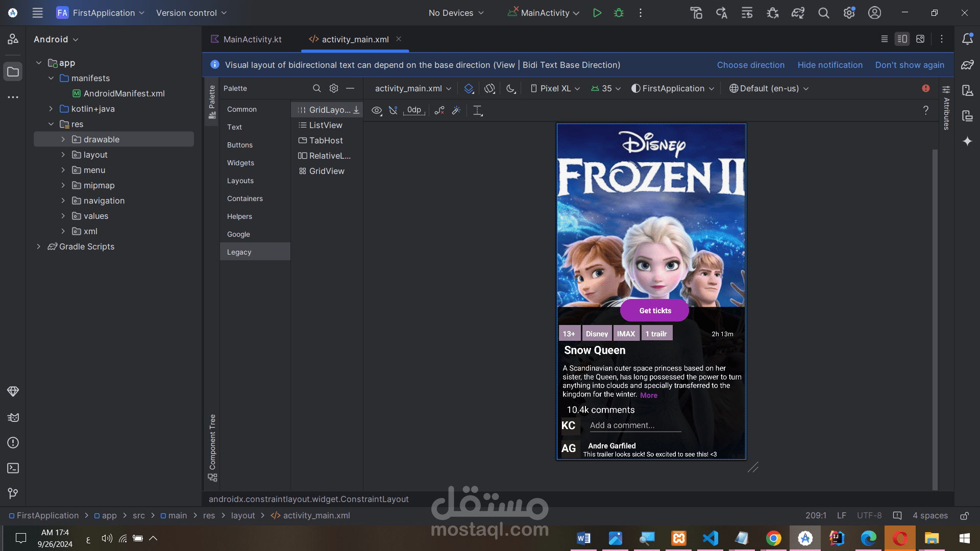
Task: Collapse the manifests folder
Action: 51,78
